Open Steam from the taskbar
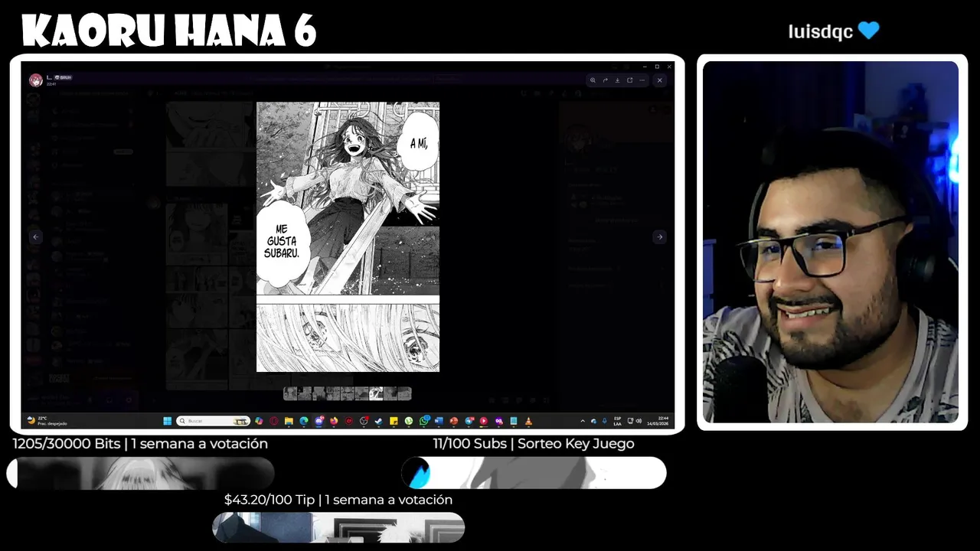 (378, 421)
